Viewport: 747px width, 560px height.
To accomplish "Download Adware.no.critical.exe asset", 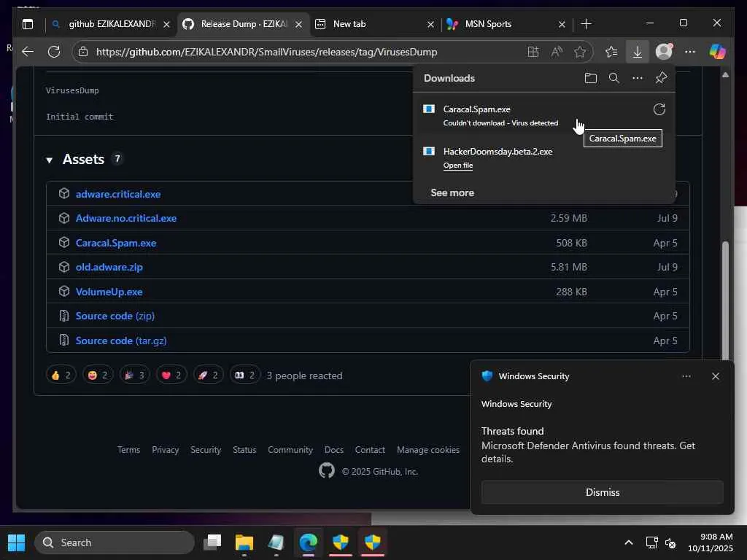I will click(126, 218).
